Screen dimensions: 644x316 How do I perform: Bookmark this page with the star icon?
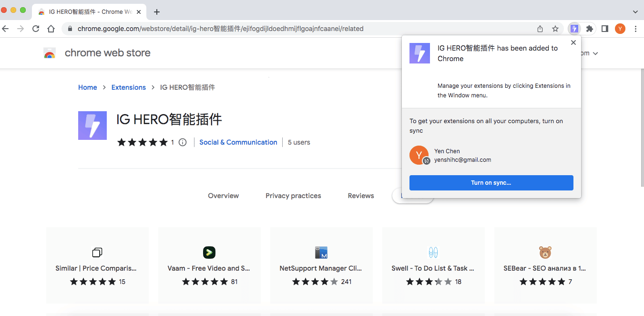[x=555, y=29]
